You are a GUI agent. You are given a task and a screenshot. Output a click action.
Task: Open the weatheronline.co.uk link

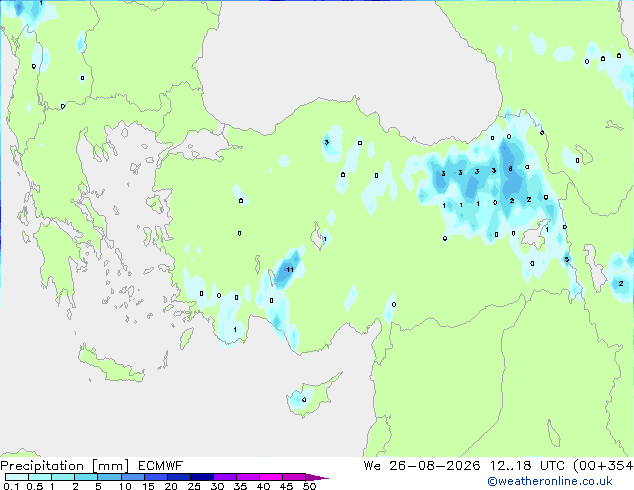click(x=550, y=481)
